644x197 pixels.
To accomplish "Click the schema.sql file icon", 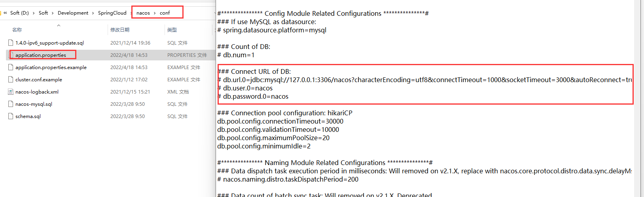I will [11, 116].
